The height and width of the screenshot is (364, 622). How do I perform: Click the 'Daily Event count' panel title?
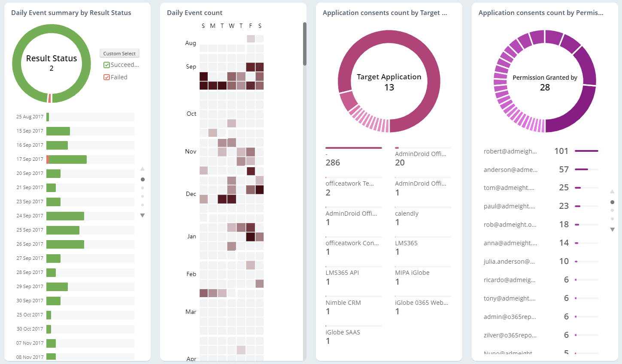pos(194,12)
